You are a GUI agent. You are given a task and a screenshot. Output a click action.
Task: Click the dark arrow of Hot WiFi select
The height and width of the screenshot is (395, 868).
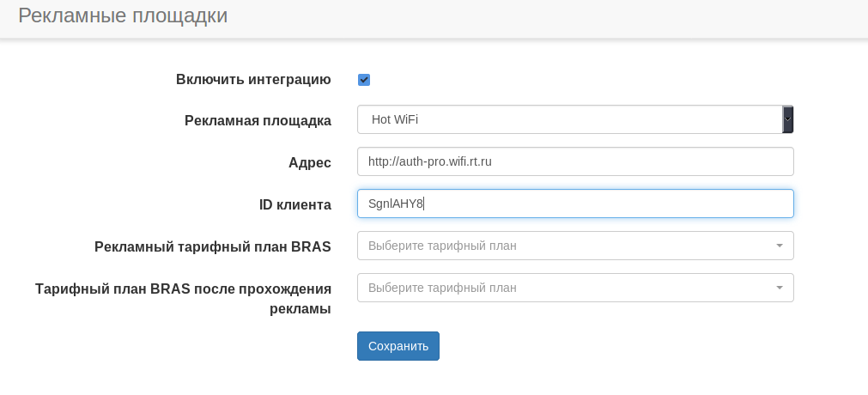(x=788, y=119)
